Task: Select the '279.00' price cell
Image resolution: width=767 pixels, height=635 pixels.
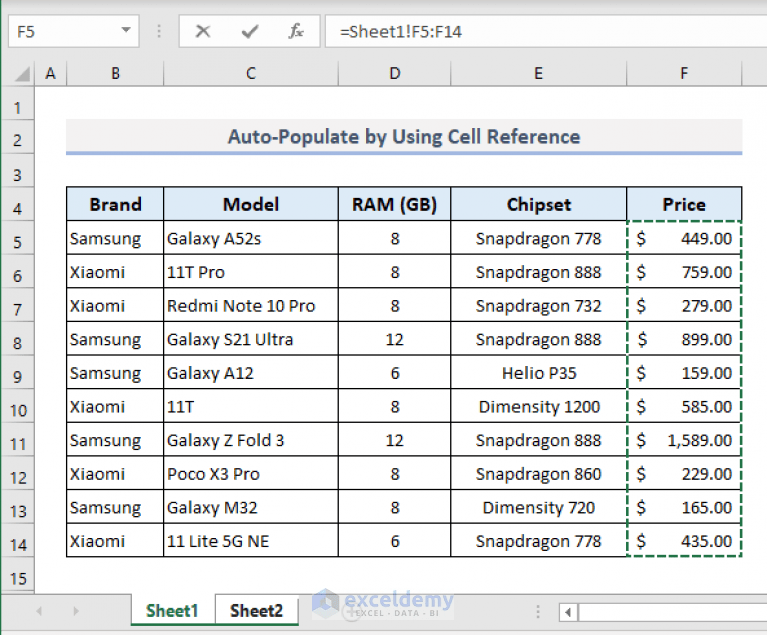Action: [x=684, y=306]
